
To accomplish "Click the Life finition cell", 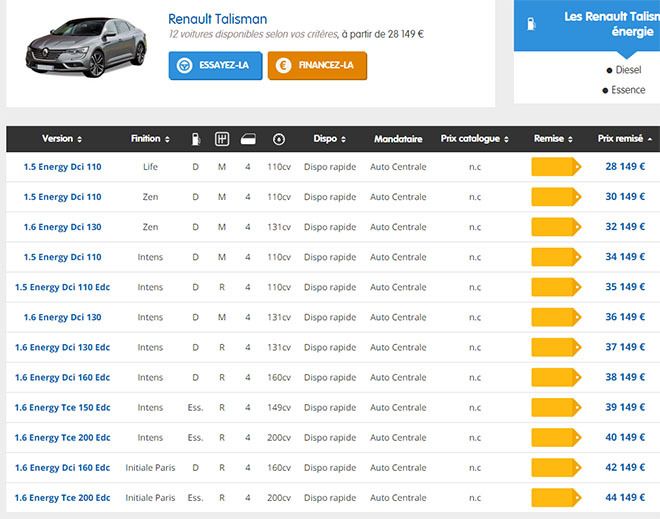I will (x=150, y=167).
